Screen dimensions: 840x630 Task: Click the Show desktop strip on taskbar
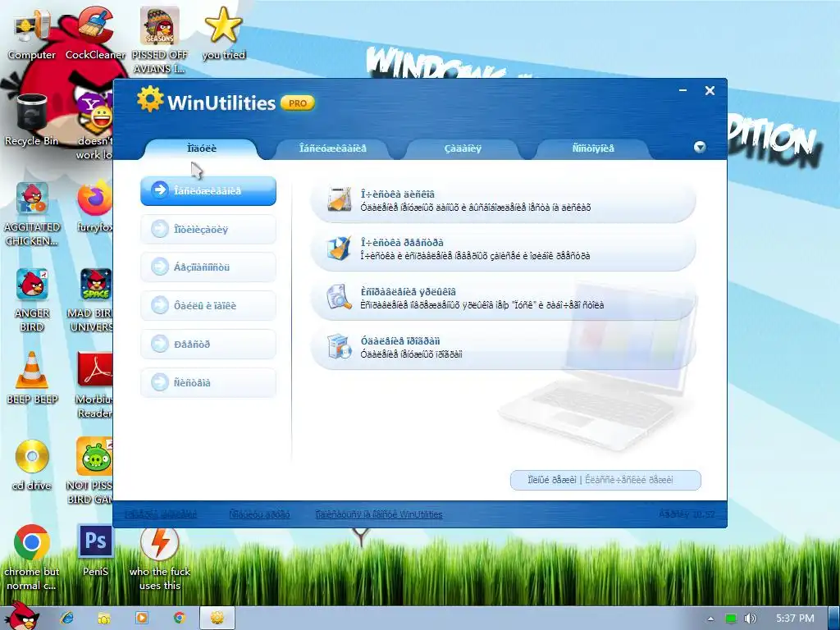click(x=834, y=619)
